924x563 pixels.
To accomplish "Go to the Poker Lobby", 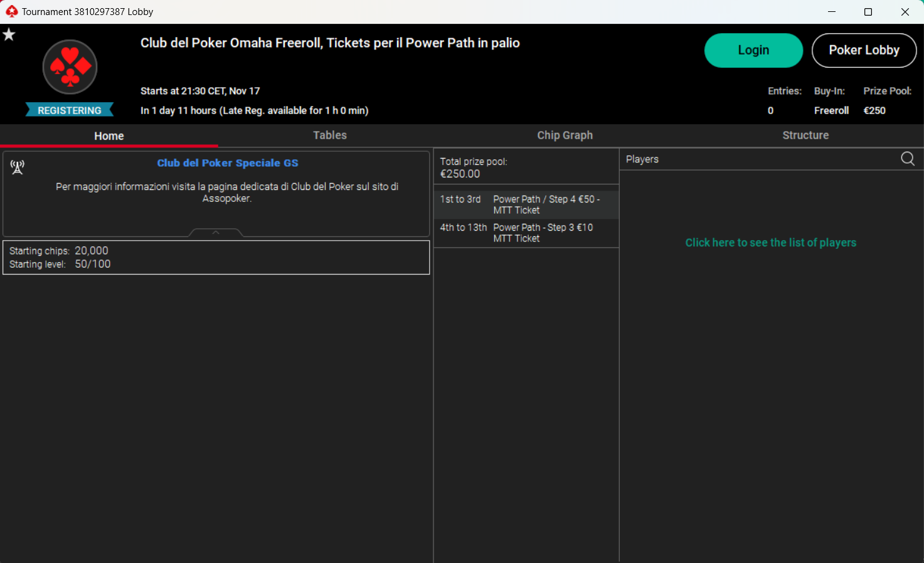I will point(864,50).
